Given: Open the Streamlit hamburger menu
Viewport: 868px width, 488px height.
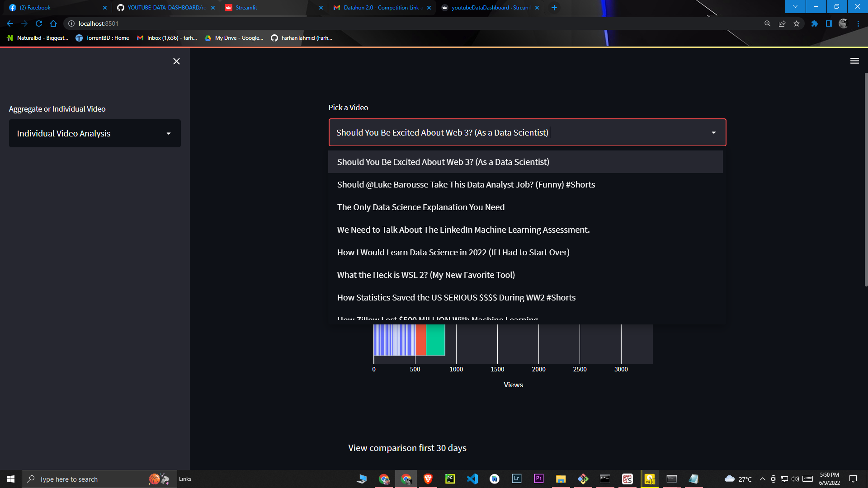Looking at the screenshot, I should (x=854, y=61).
